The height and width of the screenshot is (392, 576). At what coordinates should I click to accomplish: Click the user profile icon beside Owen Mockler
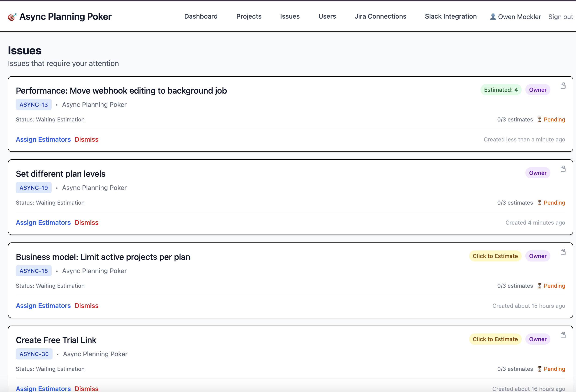[493, 16]
